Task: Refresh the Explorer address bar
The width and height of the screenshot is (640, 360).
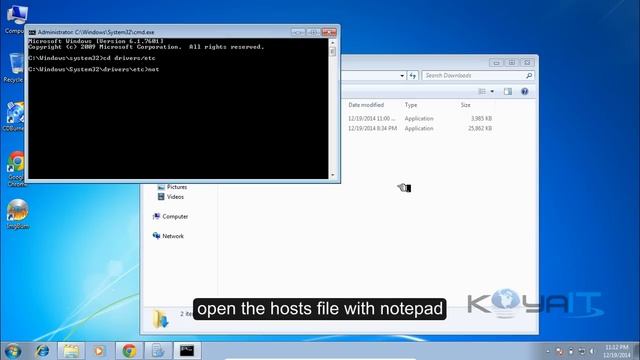Action: click(x=413, y=76)
